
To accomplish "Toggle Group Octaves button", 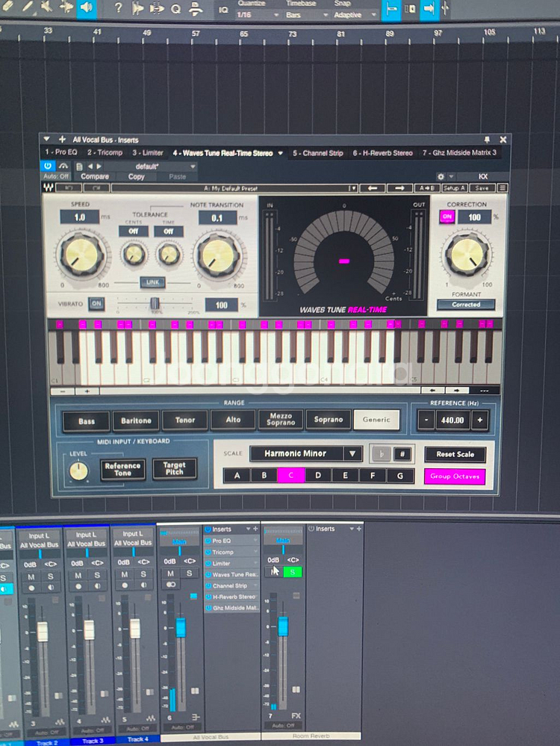I will click(x=455, y=476).
